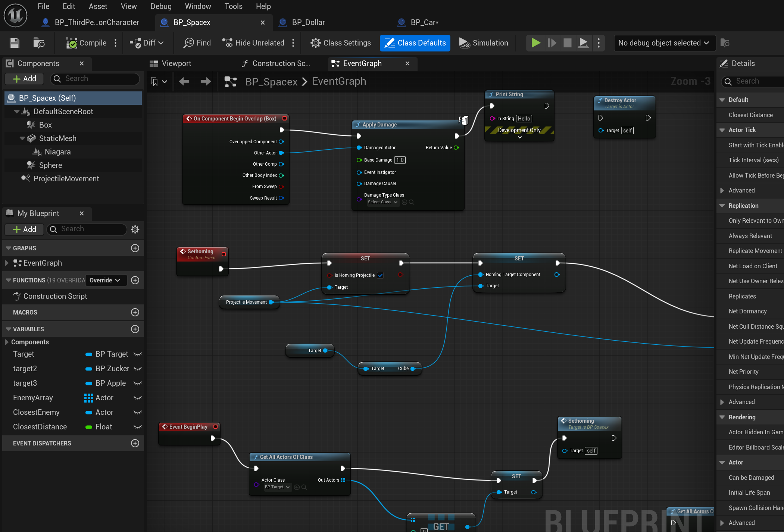784x532 pixels.
Task: Open compile options three-dot menu
Action: (116, 43)
